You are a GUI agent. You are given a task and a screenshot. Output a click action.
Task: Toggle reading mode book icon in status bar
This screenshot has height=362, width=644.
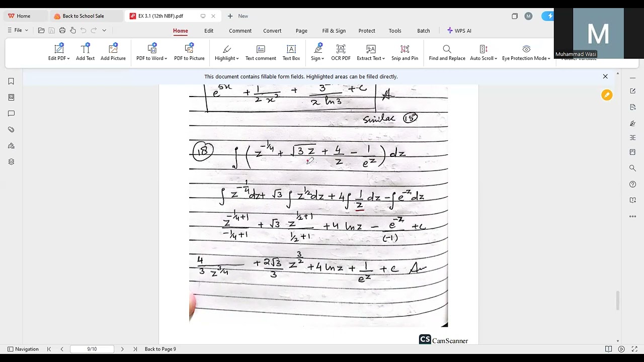[x=608, y=349]
